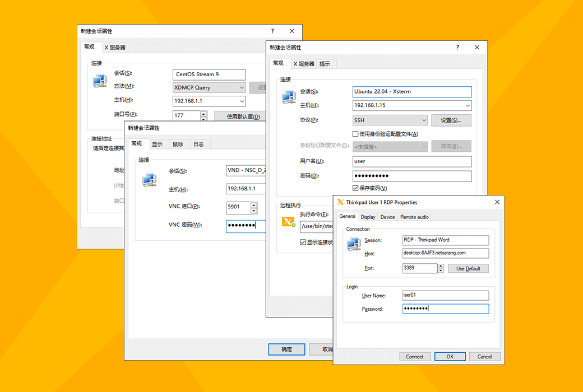583x392 pixels.
Task: Click the 会话 field showing CentOS Stream 9
Action: [209, 74]
